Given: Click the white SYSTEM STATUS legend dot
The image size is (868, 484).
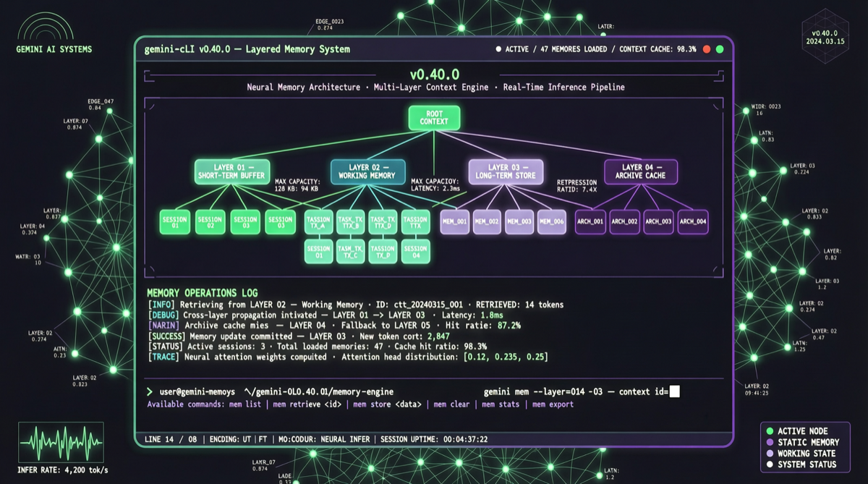Looking at the screenshot, I should 770,464.
